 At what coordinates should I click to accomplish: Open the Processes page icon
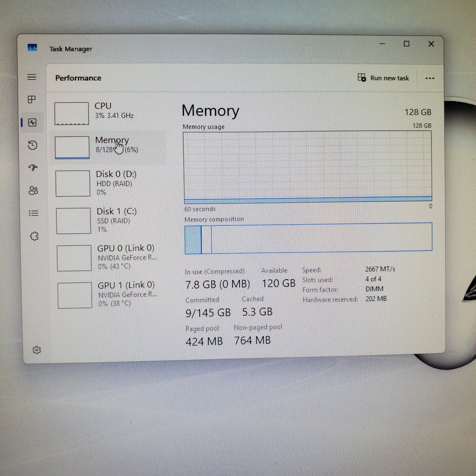coord(32,100)
